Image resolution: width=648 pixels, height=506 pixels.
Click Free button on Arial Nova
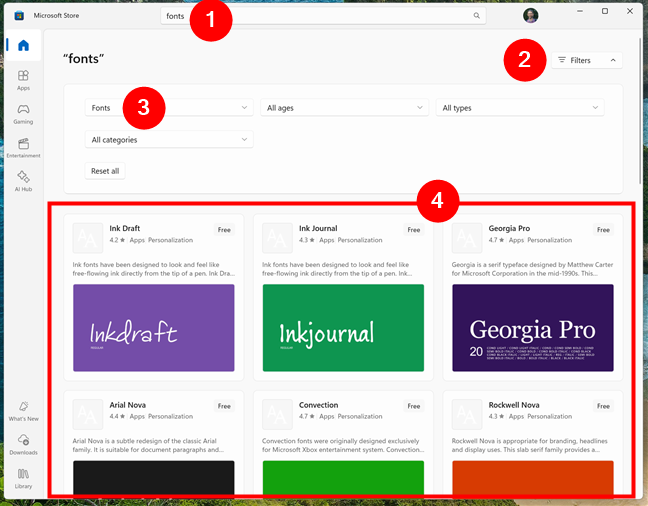[224, 406]
